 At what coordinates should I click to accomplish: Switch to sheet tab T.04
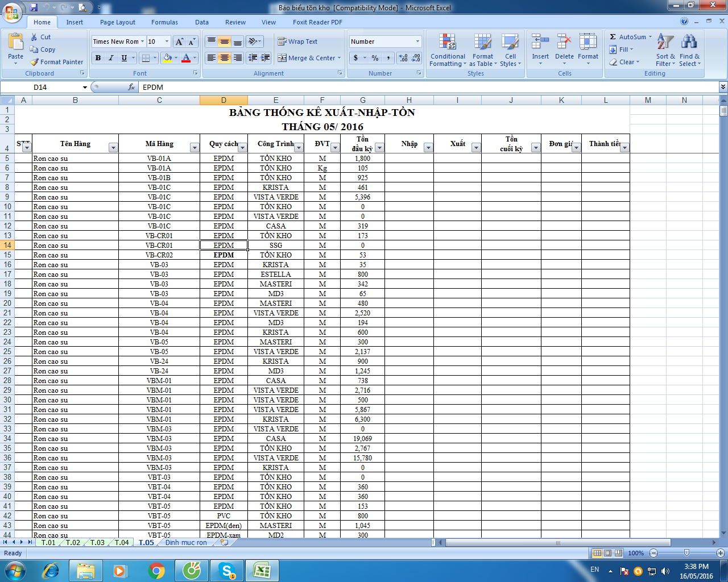(122, 543)
